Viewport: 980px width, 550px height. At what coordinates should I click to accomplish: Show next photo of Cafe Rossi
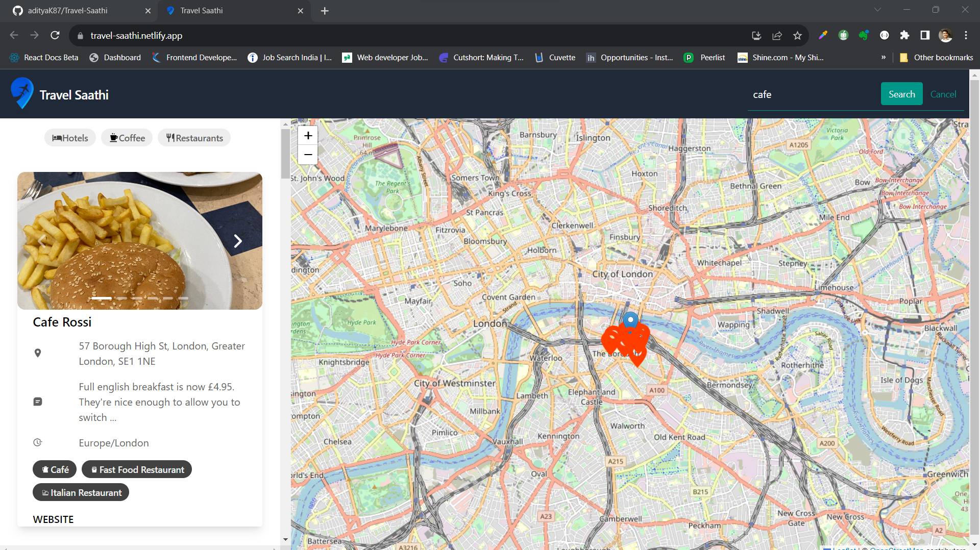click(x=237, y=241)
